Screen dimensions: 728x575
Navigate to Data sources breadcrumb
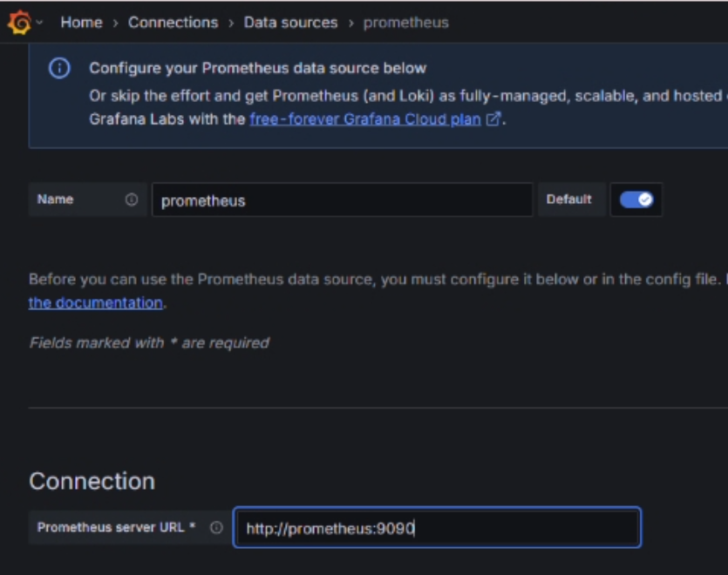click(290, 23)
